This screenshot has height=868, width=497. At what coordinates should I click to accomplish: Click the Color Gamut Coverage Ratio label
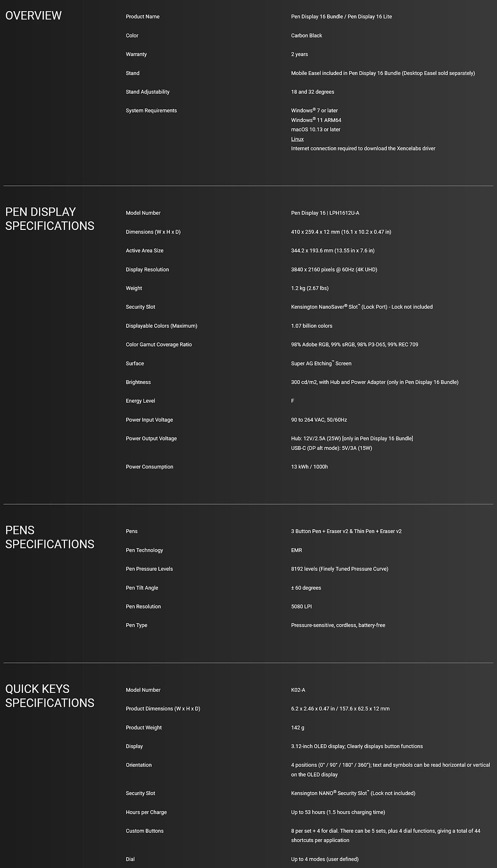[x=159, y=345]
